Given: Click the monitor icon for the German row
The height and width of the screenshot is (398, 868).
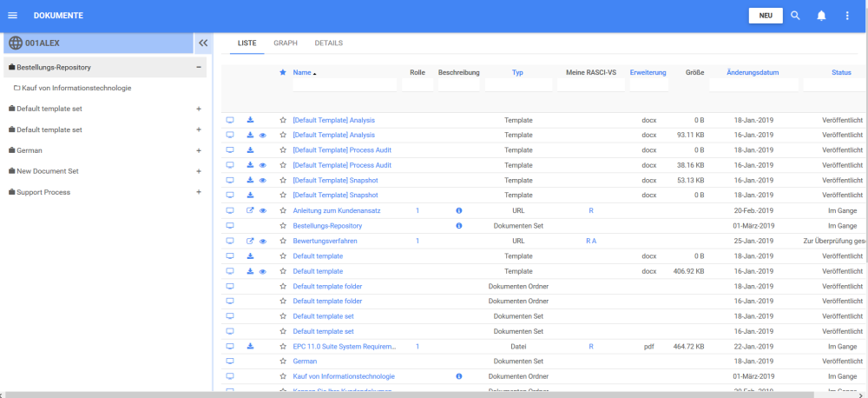Looking at the screenshot, I should coord(230,361).
